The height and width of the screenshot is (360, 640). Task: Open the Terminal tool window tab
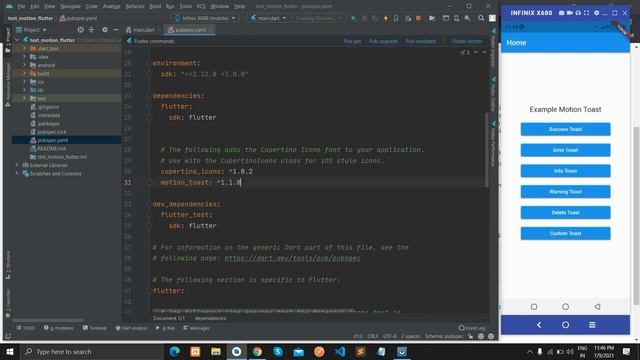(95, 328)
